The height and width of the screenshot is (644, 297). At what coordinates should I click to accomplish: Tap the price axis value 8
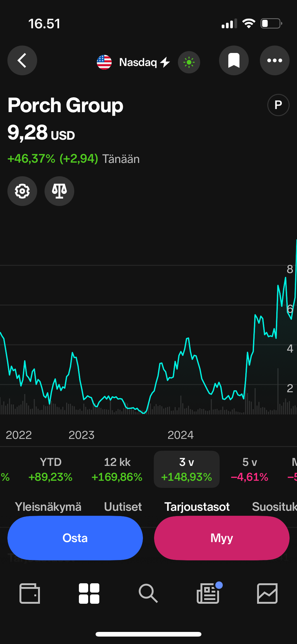(290, 269)
